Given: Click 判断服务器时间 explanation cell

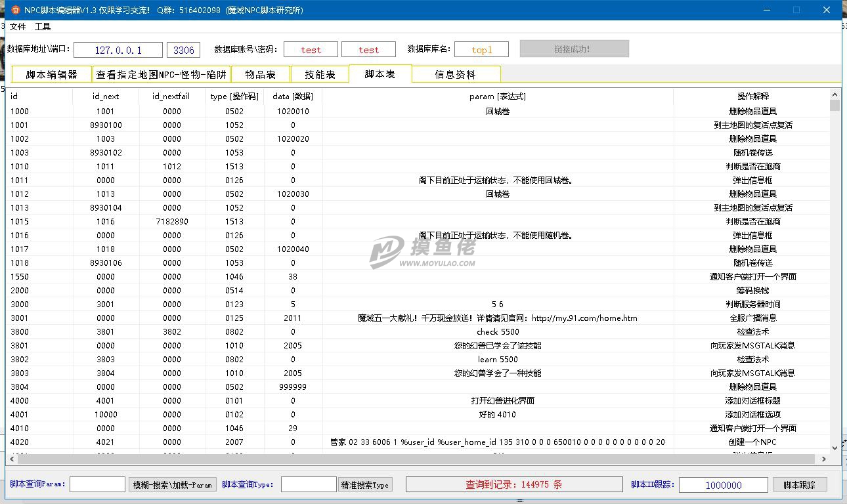Looking at the screenshot, I should tap(752, 304).
